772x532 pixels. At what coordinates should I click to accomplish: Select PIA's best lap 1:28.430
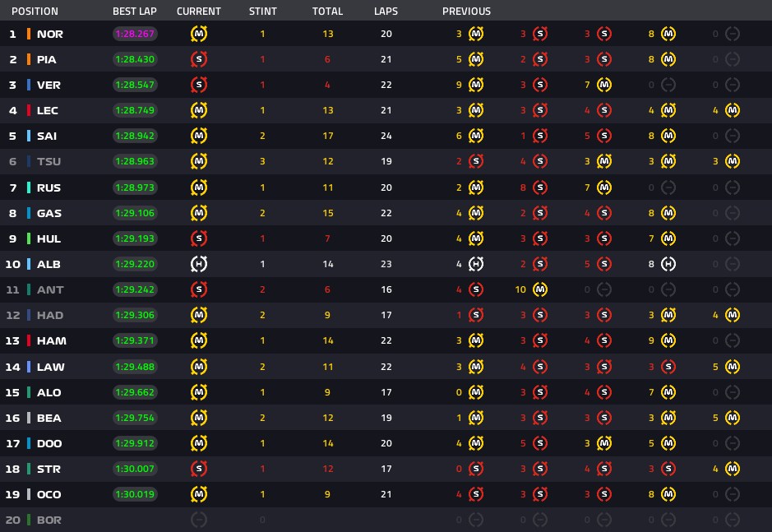coord(135,59)
